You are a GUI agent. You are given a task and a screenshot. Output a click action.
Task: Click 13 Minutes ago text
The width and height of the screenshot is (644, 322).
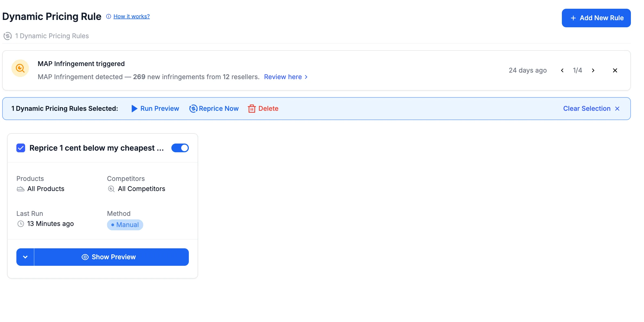(x=50, y=224)
